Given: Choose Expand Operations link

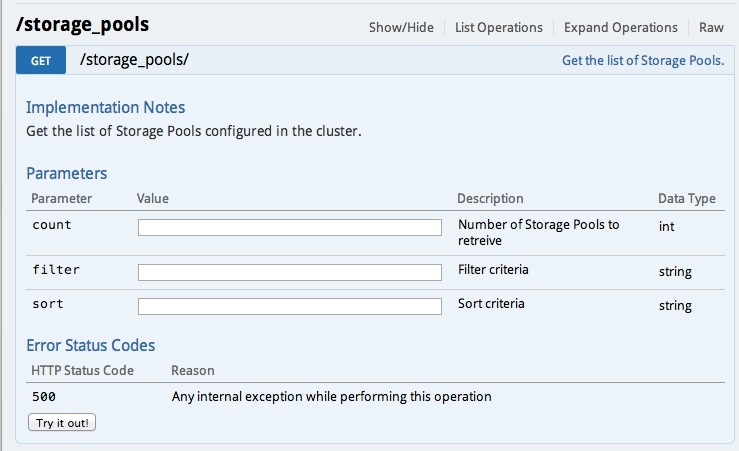Looking at the screenshot, I should coord(621,27).
